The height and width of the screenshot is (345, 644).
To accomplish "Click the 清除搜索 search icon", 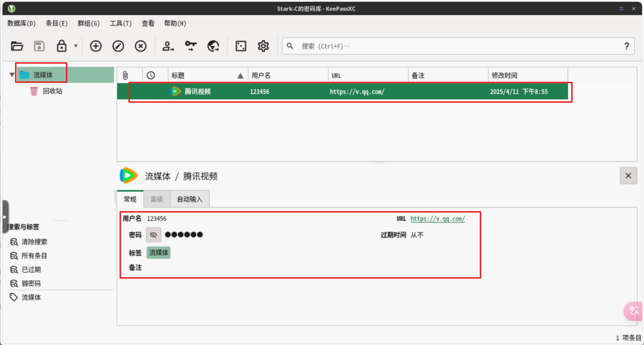I will [x=14, y=242].
